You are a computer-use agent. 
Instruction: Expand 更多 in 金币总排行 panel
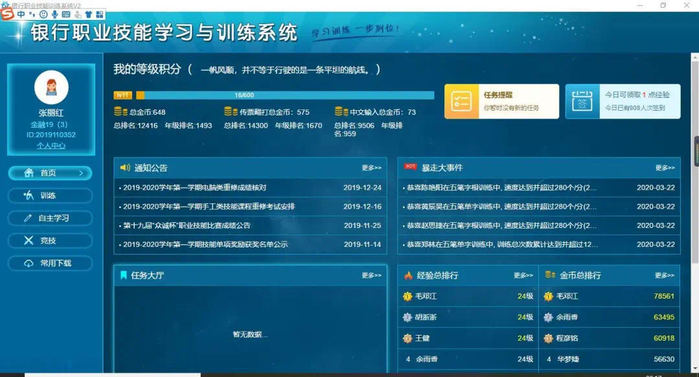[x=665, y=275]
